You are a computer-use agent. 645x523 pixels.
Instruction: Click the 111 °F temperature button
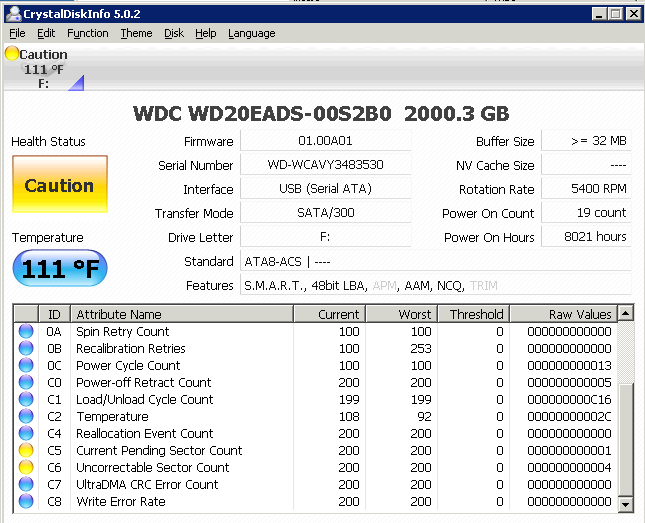(60, 268)
